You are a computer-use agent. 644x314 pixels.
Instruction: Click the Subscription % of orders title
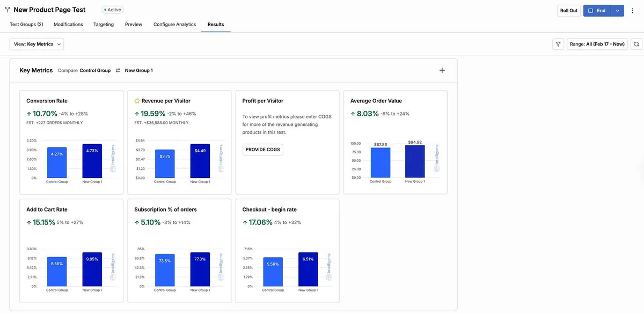(x=165, y=210)
